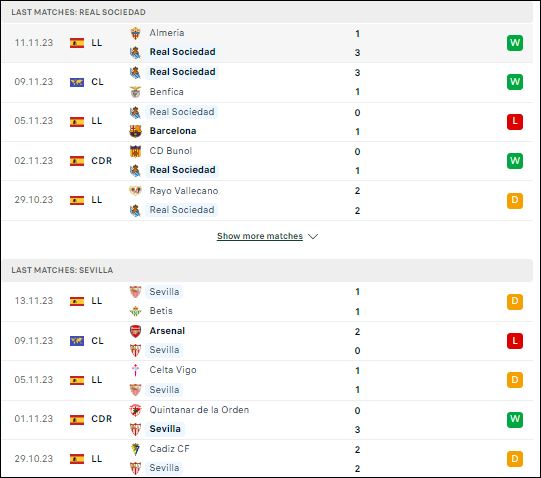This screenshot has height=478, width=541.
Task: Open the red L badge for Barcelona match
Action: pos(515,121)
